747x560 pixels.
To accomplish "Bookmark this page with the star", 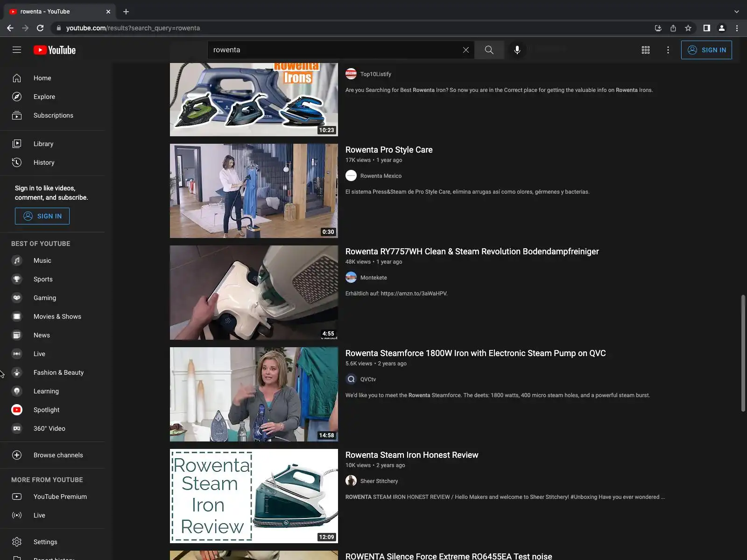I will point(688,28).
